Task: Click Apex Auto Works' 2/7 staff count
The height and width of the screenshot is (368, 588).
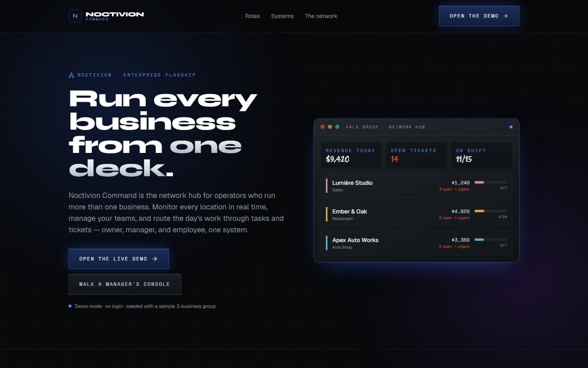Action: [503, 245]
